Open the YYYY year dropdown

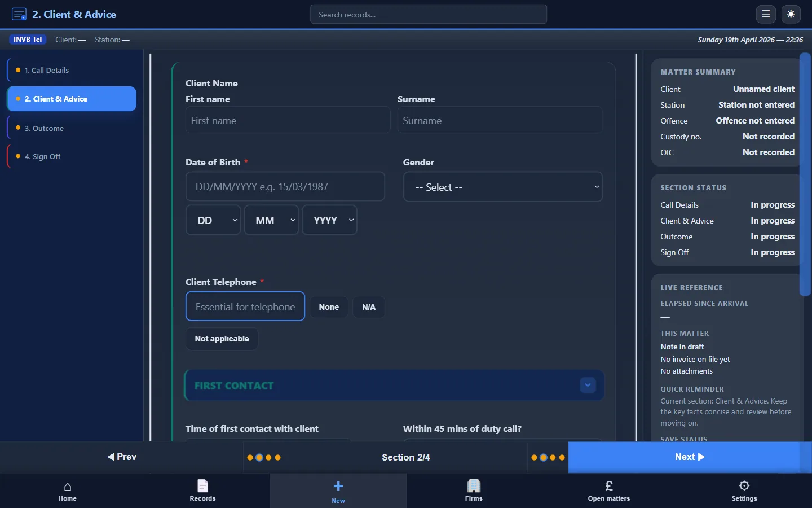pyautogui.click(x=330, y=220)
